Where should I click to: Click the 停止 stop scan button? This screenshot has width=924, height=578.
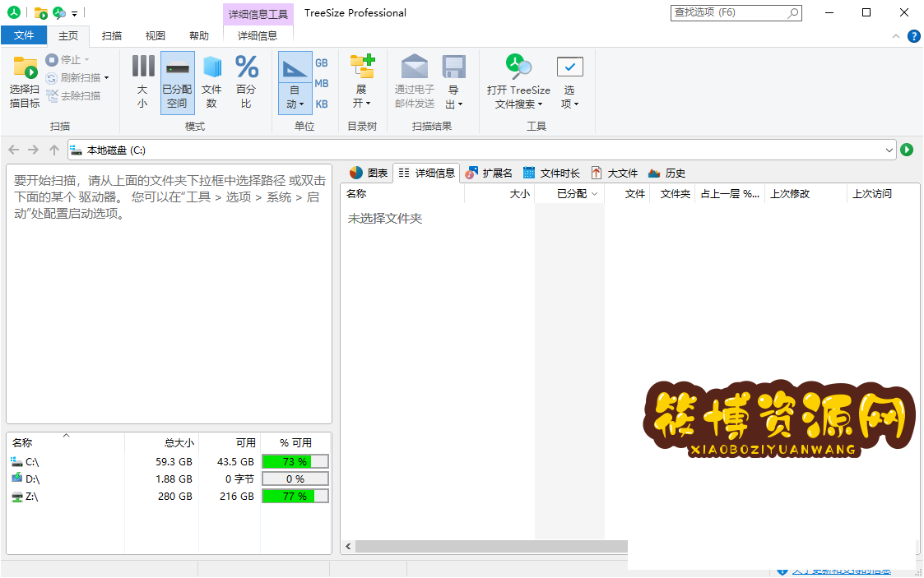click(67, 60)
